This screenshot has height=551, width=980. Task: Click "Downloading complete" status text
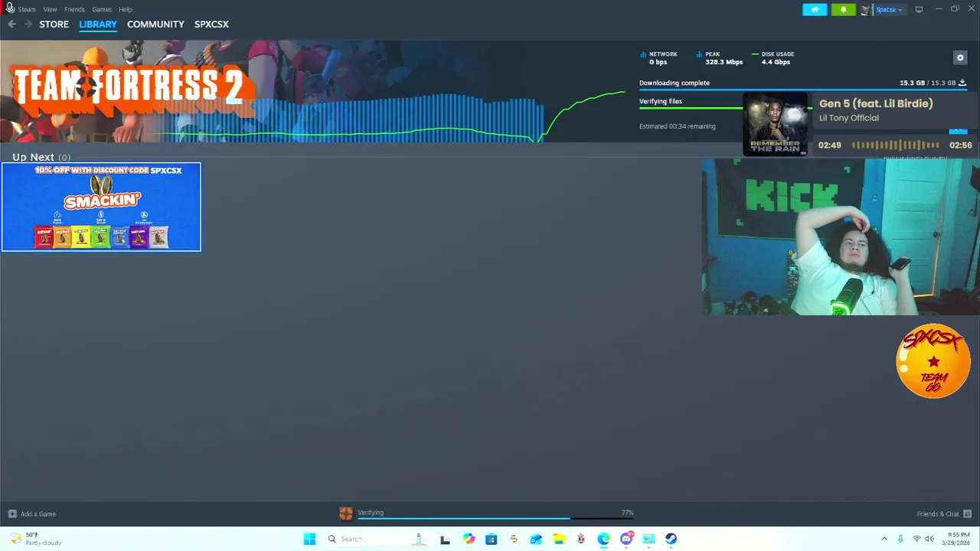pyautogui.click(x=675, y=83)
